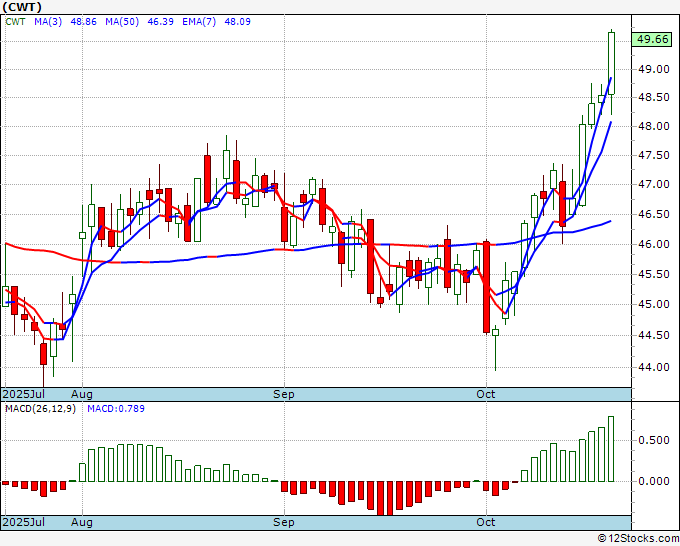
Task: Click the 2025Jul label on price chart axis
Action: coord(24,394)
